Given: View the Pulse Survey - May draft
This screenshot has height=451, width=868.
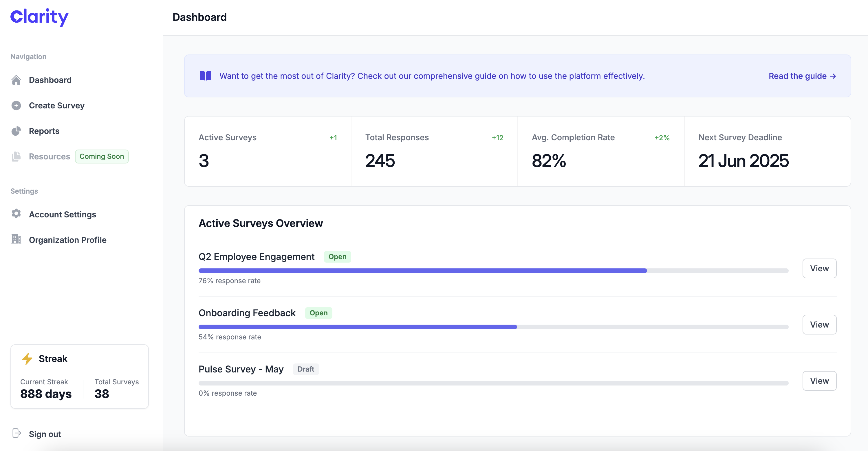Looking at the screenshot, I should (x=819, y=381).
